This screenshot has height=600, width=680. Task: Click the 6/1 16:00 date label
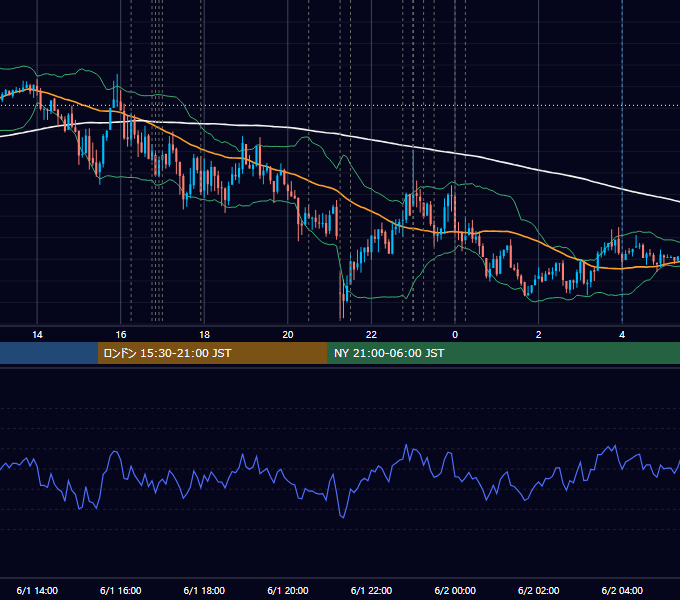click(x=121, y=590)
